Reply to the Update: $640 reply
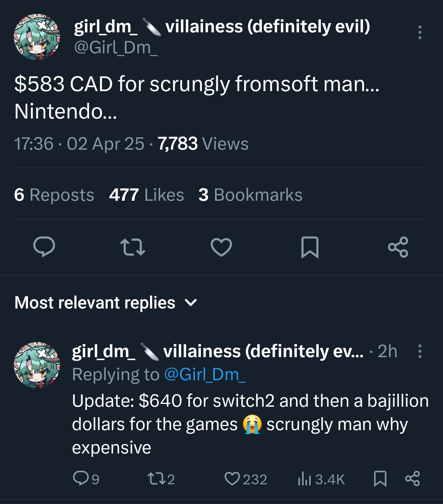The height and width of the screenshot is (504, 443). [x=81, y=479]
